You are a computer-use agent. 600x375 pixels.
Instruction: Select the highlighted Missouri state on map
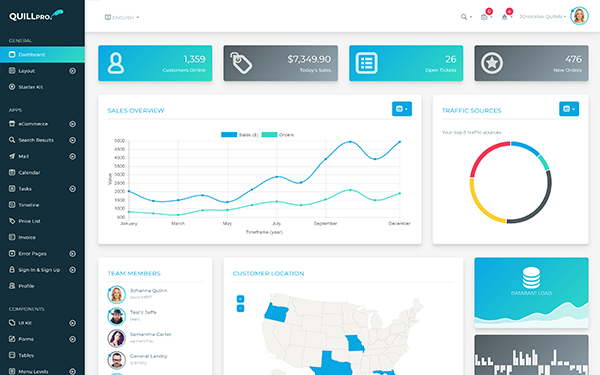[x=354, y=344]
